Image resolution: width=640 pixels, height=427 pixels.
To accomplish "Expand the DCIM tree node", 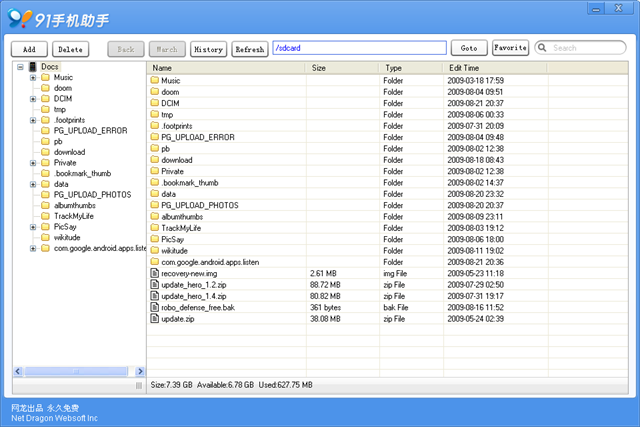I will click(x=33, y=99).
